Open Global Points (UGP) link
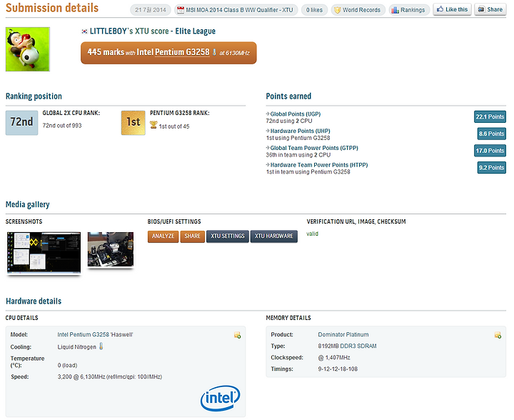 [295, 114]
